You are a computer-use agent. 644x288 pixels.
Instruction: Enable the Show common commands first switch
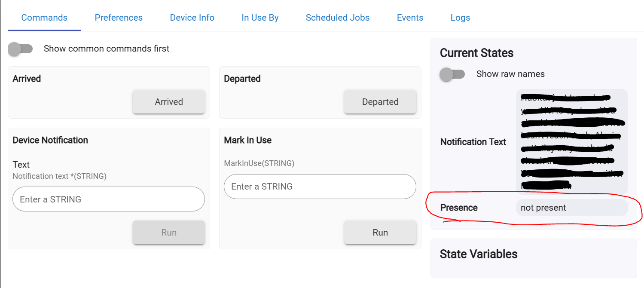click(x=20, y=49)
